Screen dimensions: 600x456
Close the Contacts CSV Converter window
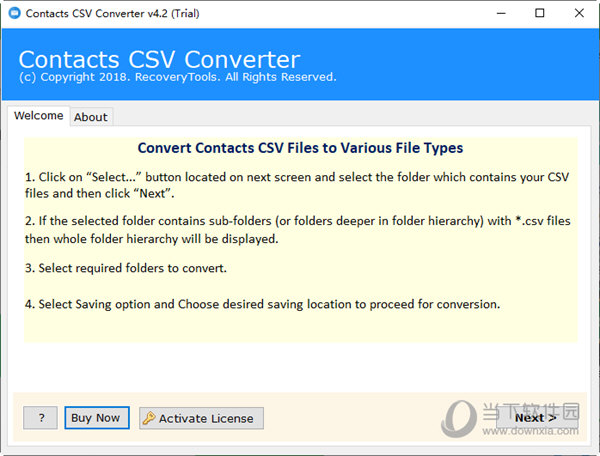tap(579, 13)
